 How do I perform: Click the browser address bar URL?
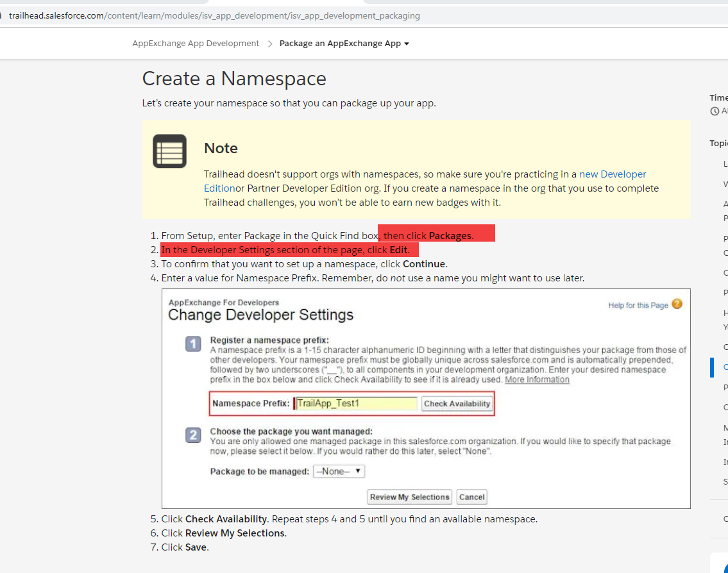point(214,15)
